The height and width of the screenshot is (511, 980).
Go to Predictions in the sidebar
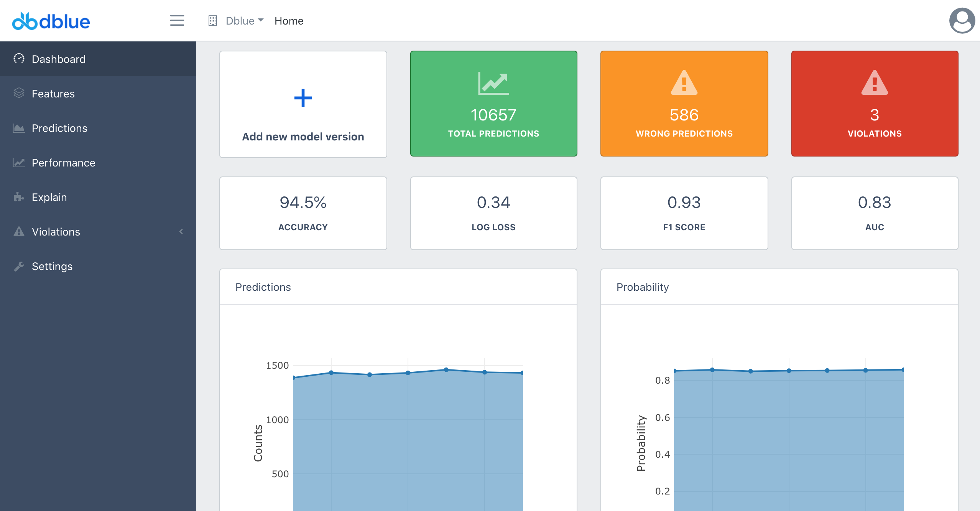59,128
